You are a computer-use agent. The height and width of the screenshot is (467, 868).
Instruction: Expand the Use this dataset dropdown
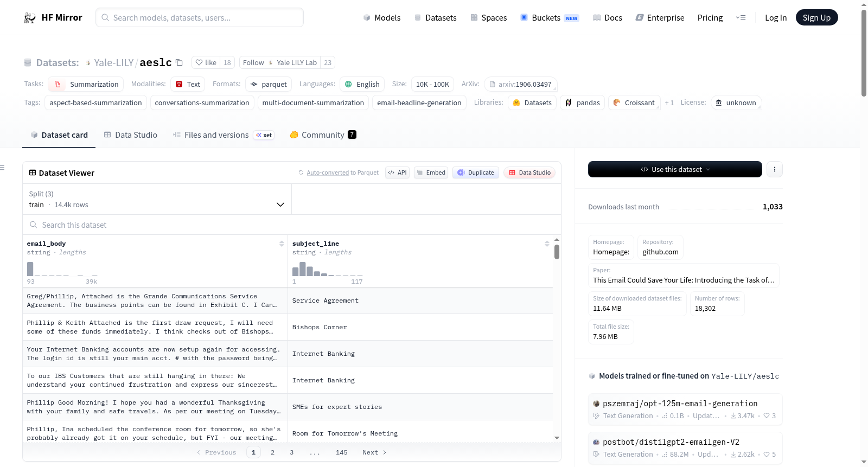(675, 169)
